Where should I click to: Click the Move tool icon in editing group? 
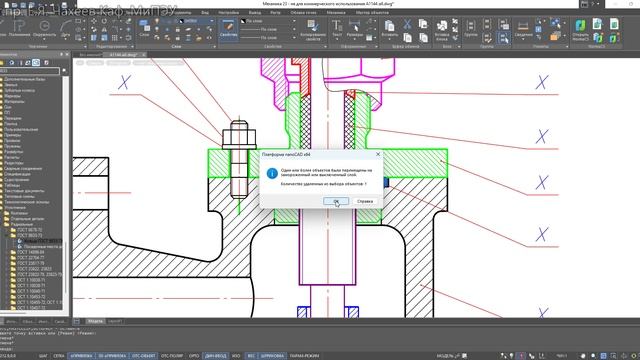(94, 21)
